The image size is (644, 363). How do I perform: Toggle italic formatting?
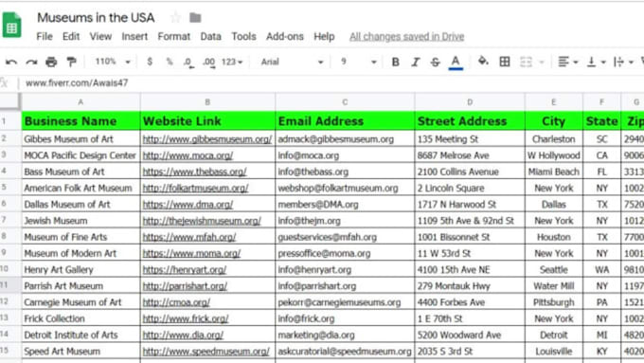(415, 62)
